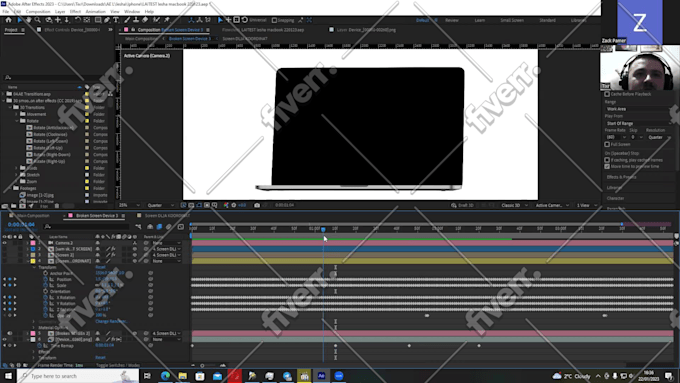Select the Hand tool
Image resolution: width=680 pixels, height=383 pixels.
click(28, 20)
